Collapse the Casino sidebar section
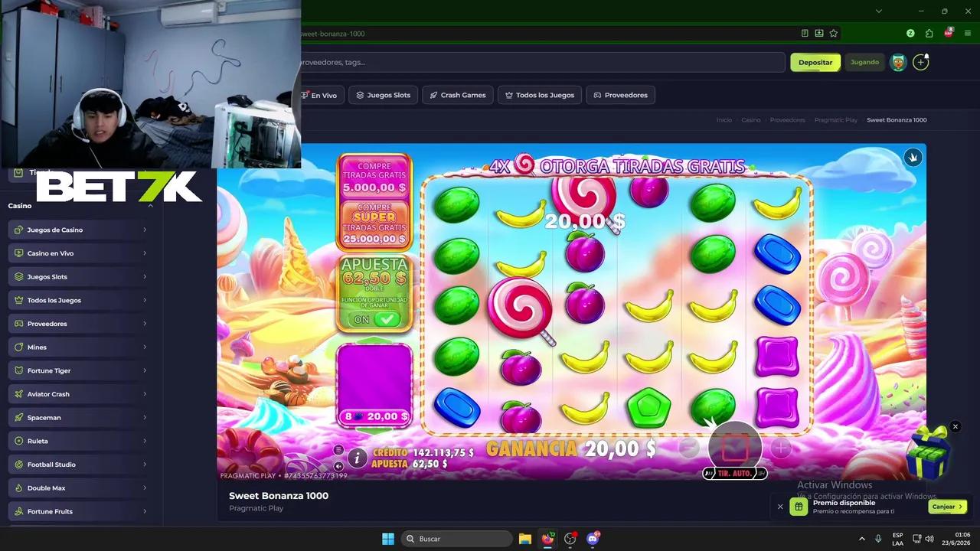The width and height of the screenshot is (980, 551). 150,206
